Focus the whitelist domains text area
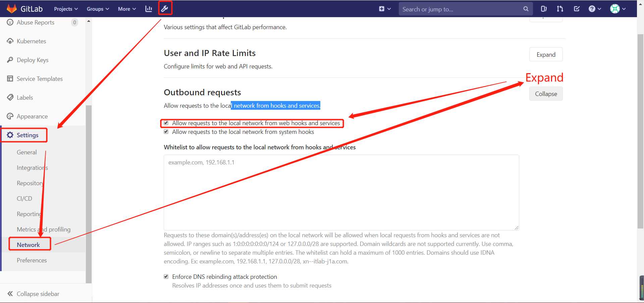This screenshot has width=644, height=303. 341,192
